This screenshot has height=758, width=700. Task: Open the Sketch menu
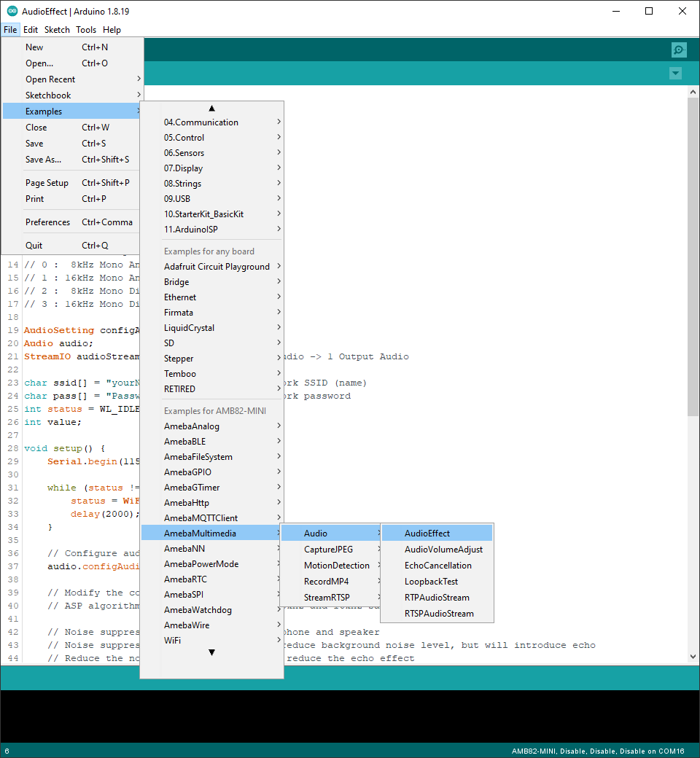pos(57,30)
